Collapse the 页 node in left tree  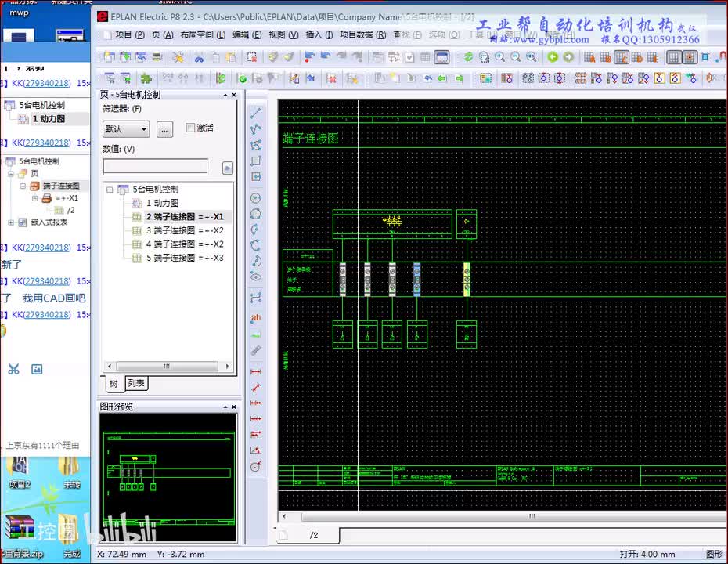pos(11,174)
